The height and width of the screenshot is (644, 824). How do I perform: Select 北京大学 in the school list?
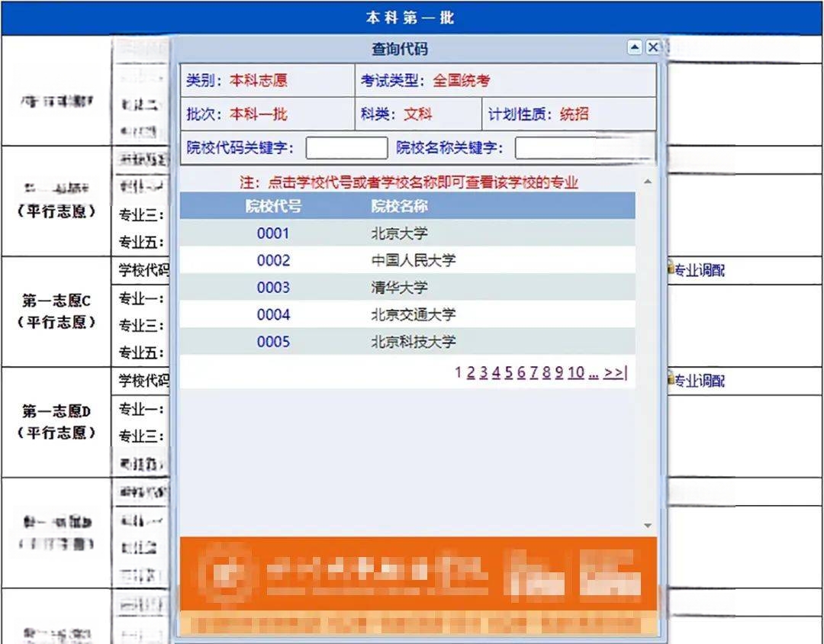point(399,233)
